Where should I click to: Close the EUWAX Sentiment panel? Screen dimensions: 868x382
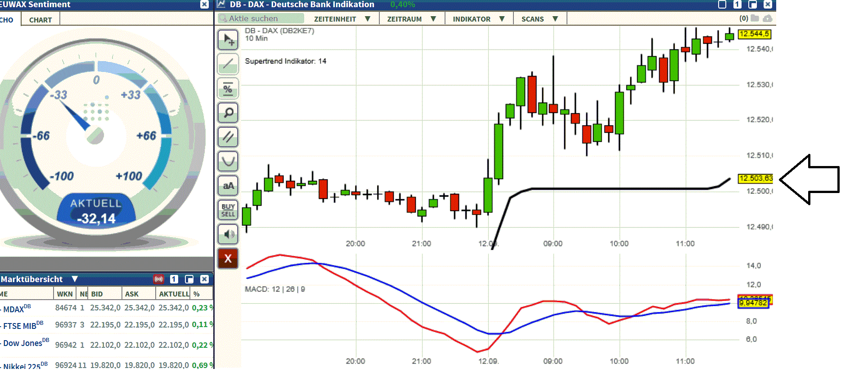tap(204, 4)
